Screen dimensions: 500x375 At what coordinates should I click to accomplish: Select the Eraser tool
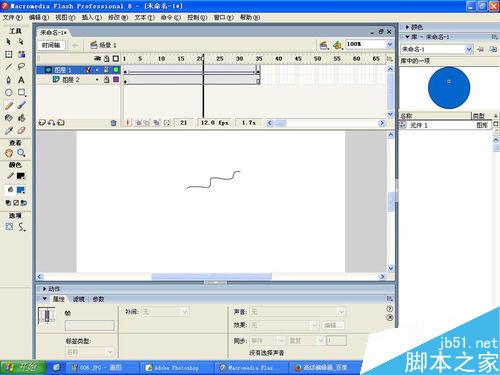[21, 131]
